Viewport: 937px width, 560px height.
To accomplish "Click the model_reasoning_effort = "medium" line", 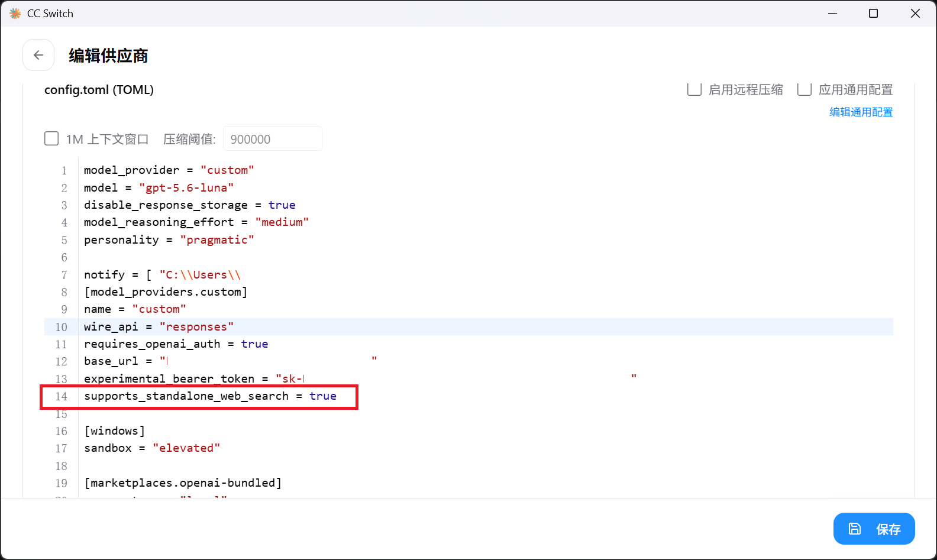I will tap(196, 222).
